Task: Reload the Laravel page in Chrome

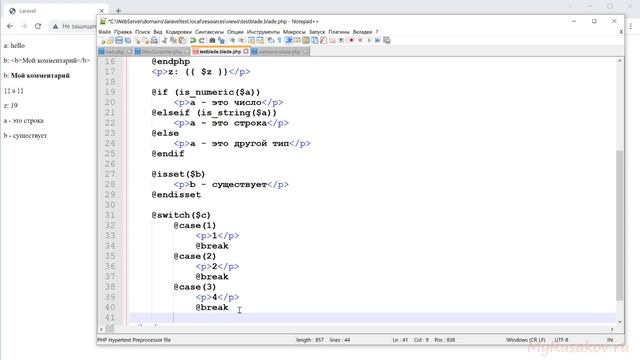Action: [x=38, y=26]
